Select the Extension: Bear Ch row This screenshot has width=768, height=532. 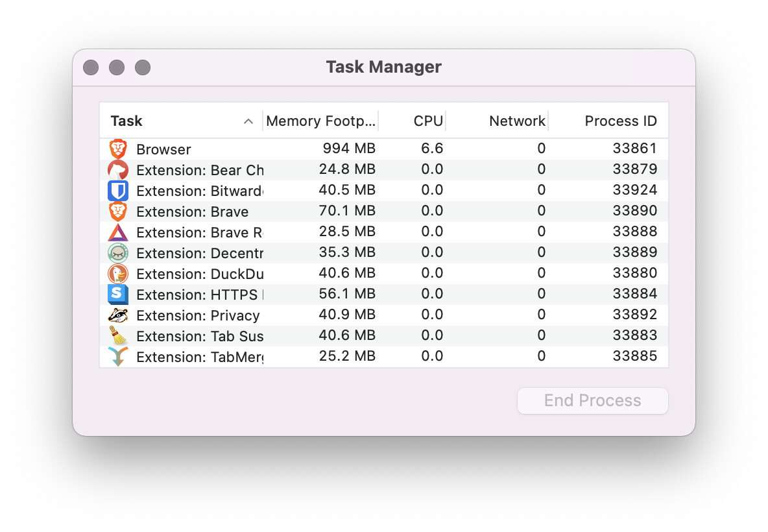click(384, 170)
